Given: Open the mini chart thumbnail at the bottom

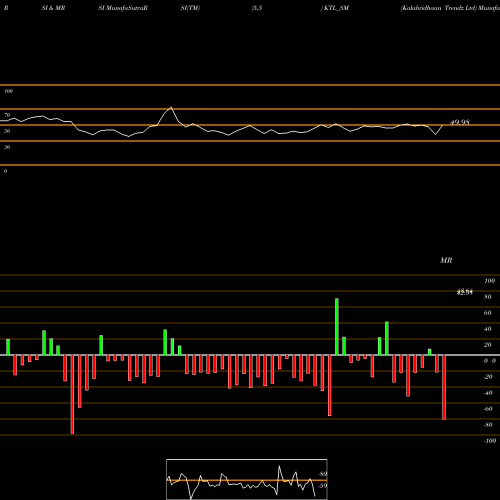Looking at the screenshot, I should click(x=247, y=479).
